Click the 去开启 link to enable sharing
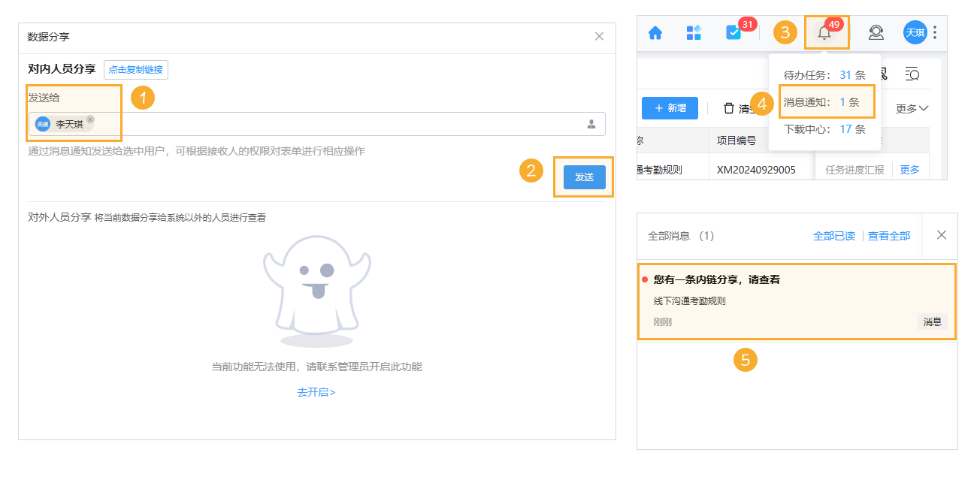The width and height of the screenshot is (980, 477). coord(316,391)
